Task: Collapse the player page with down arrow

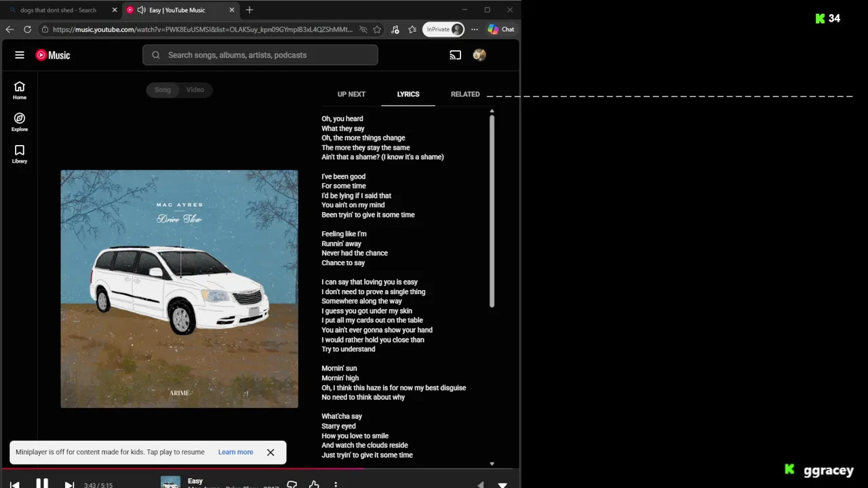Action: coord(502,485)
